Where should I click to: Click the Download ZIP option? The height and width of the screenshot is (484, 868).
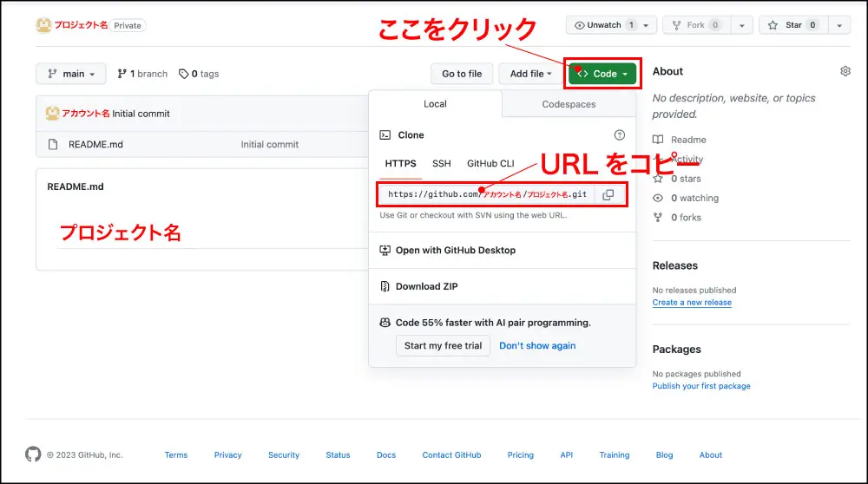tap(426, 286)
